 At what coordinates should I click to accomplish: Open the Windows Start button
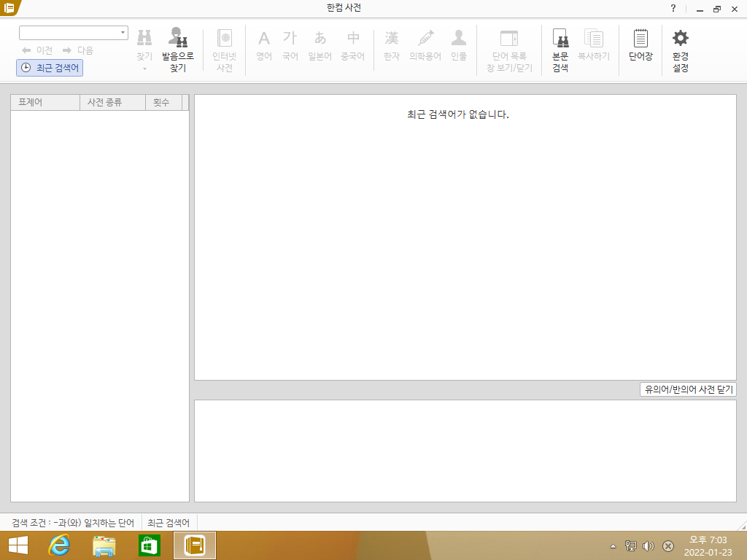[18, 545]
